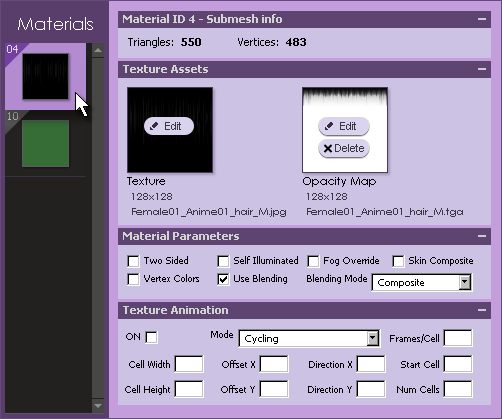Select material 04 black hair thumbnail
Screen dimensions: 502x419
[45, 76]
